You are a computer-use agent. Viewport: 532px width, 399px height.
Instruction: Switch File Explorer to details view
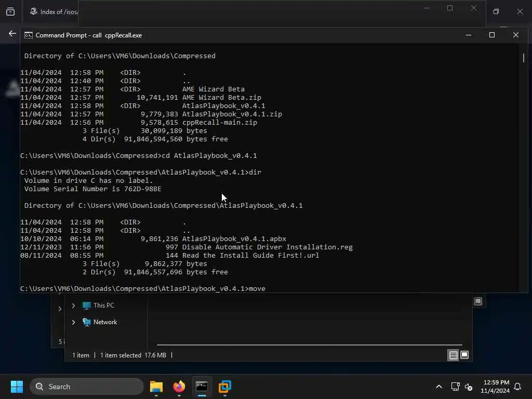coord(453,355)
